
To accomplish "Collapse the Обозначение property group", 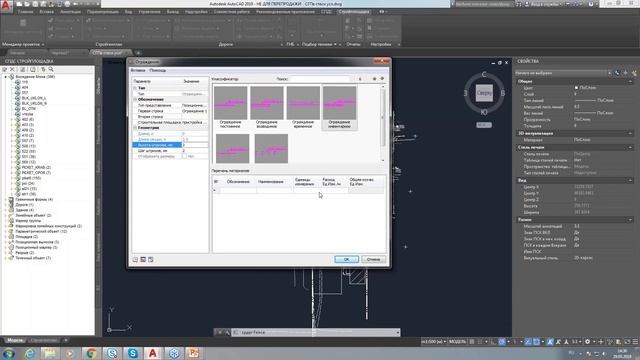I will [x=135, y=100].
